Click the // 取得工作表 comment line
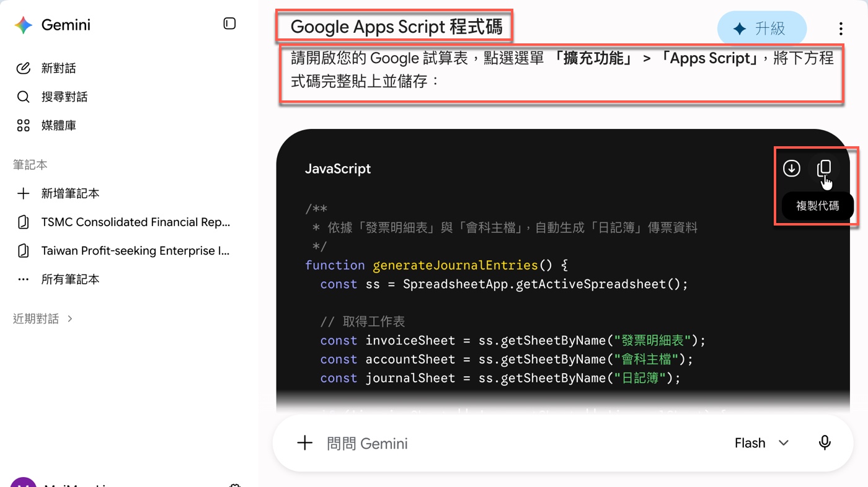 (363, 322)
